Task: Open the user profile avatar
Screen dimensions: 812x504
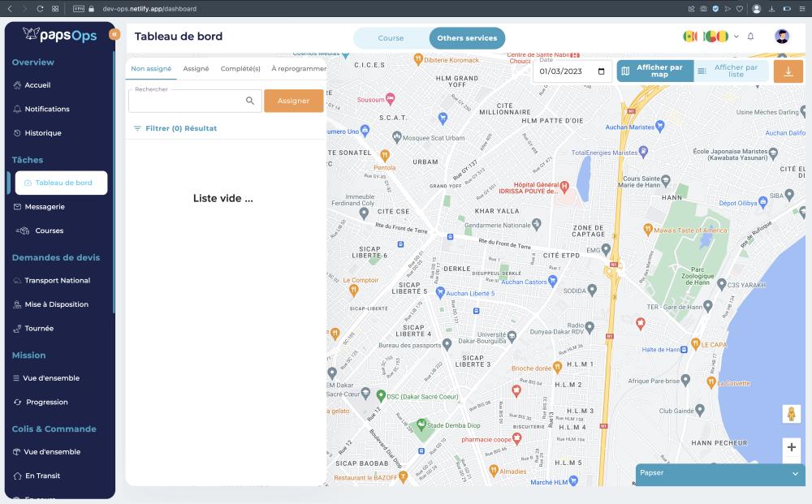Action: (782, 37)
